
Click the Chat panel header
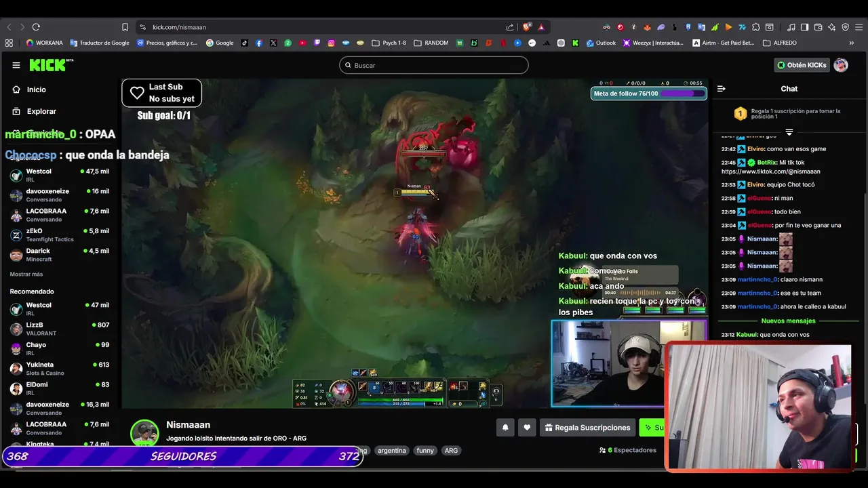click(x=789, y=89)
